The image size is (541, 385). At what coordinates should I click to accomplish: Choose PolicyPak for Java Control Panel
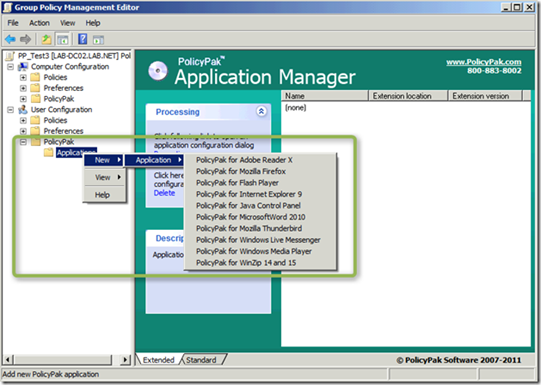260,205
